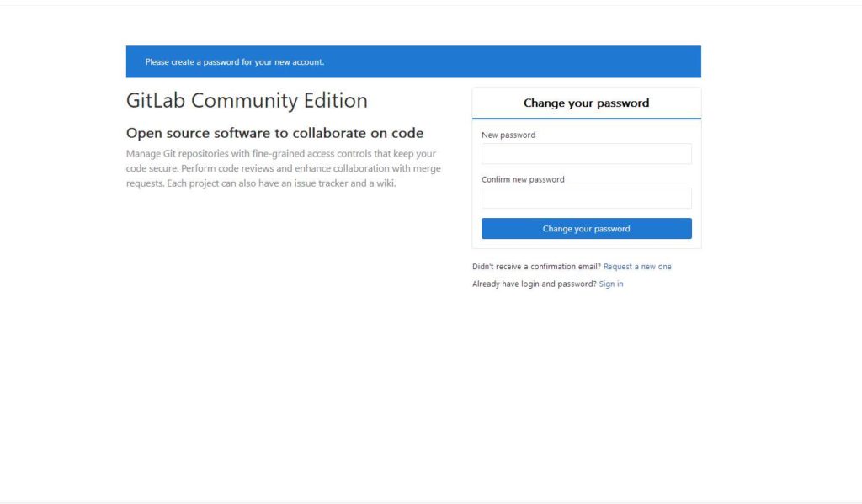Select the Change your password heading

point(586,103)
